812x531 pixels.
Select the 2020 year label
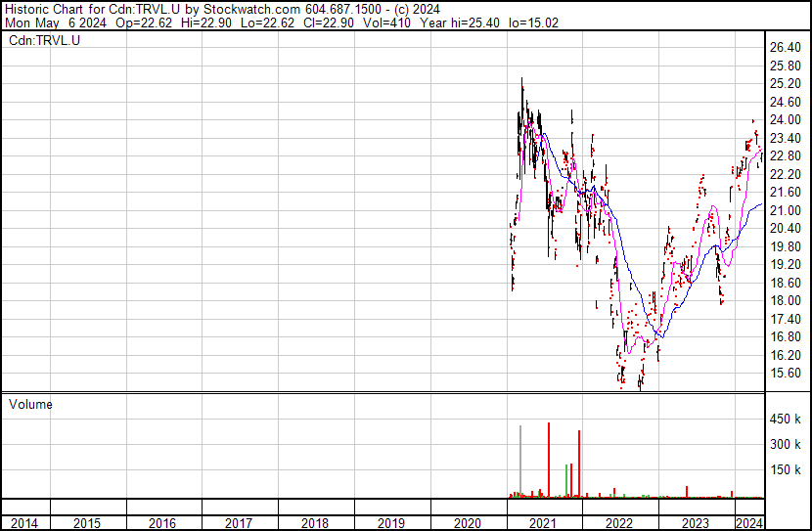tap(467, 523)
